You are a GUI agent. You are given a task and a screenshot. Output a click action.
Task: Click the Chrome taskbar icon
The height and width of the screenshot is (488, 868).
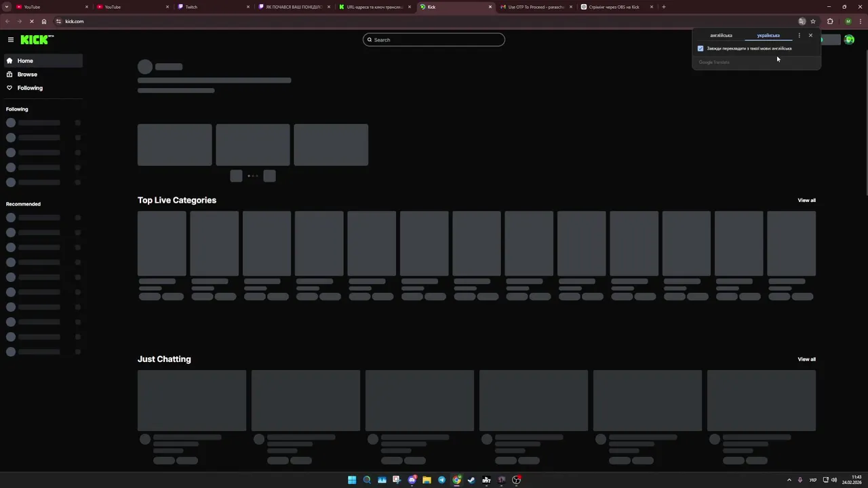click(456, 480)
